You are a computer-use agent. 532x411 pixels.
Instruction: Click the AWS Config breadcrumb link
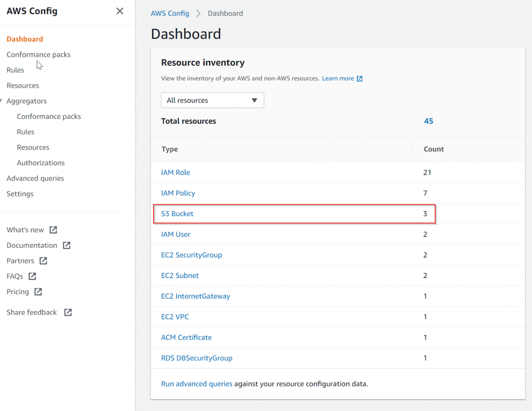(170, 13)
